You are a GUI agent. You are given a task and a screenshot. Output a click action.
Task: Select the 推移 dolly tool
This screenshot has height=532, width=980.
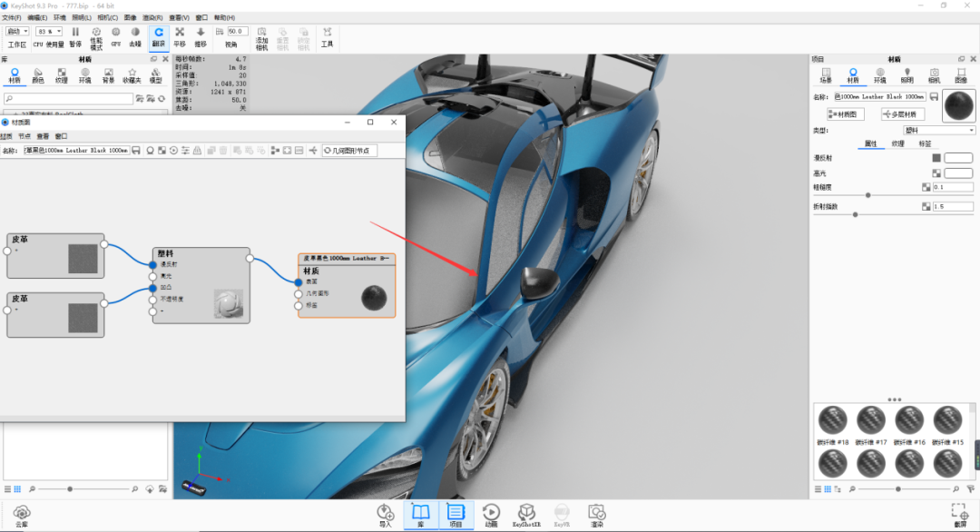pyautogui.click(x=200, y=37)
